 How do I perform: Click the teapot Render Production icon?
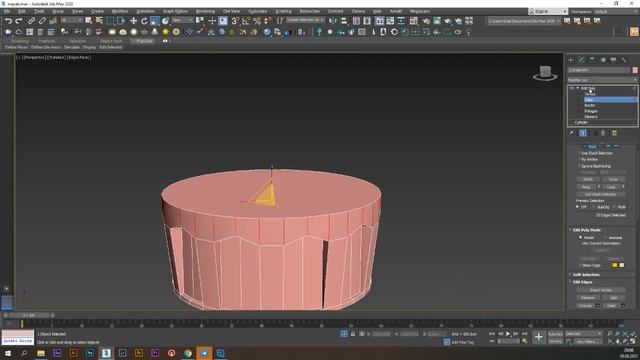[448, 20]
